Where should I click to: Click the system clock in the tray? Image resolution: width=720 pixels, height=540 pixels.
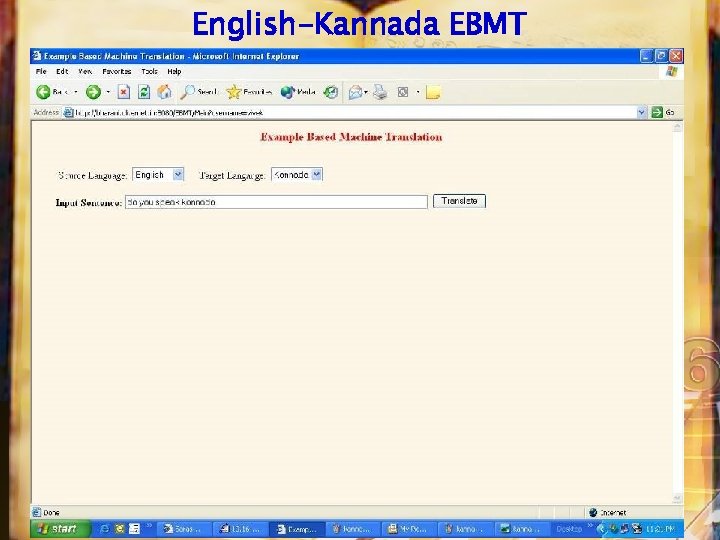[x=660, y=529]
